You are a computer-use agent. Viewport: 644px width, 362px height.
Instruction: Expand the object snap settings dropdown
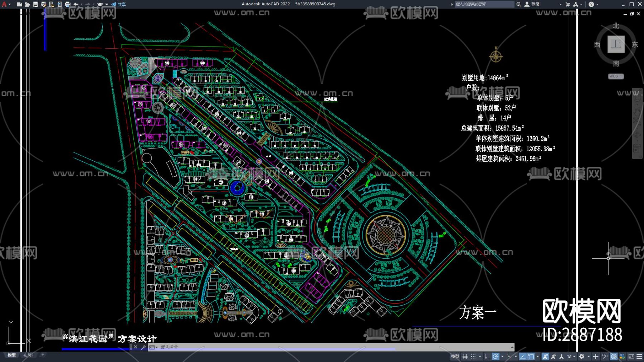(x=537, y=356)
